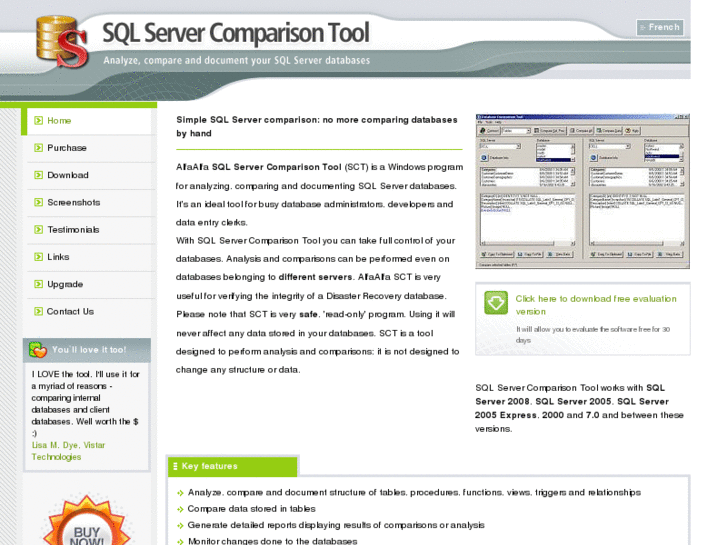The width and height of the screenshot is (727, 545).
Task: Click the 'Compare data stored in tables' feature
Action: tap(251, 509)
